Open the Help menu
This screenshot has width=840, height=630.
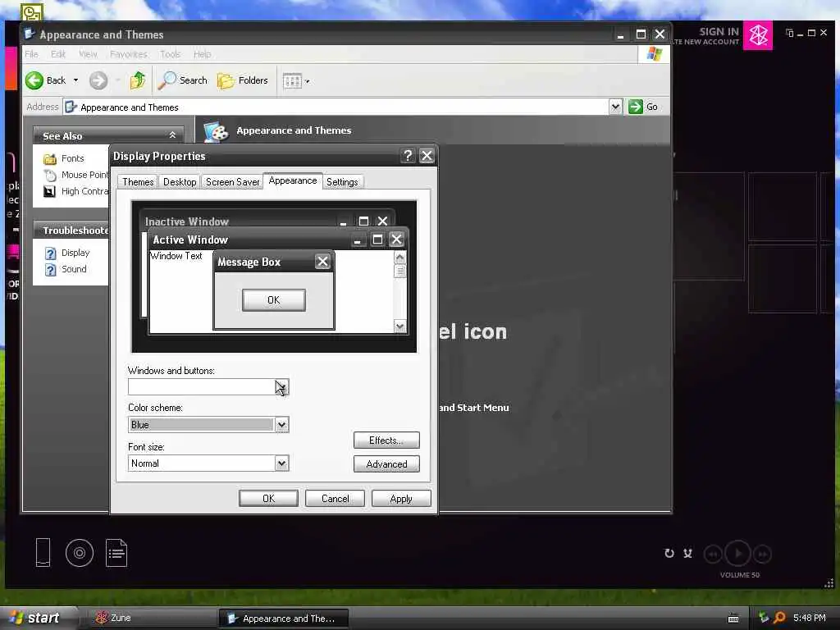pyautogui.click(x=202, y=54)
